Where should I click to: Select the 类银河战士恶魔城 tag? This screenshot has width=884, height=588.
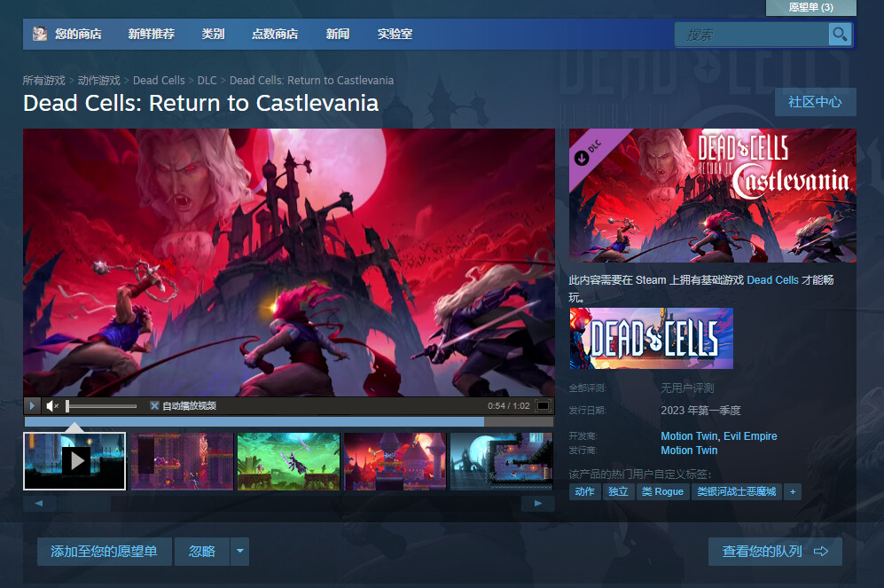736,491
